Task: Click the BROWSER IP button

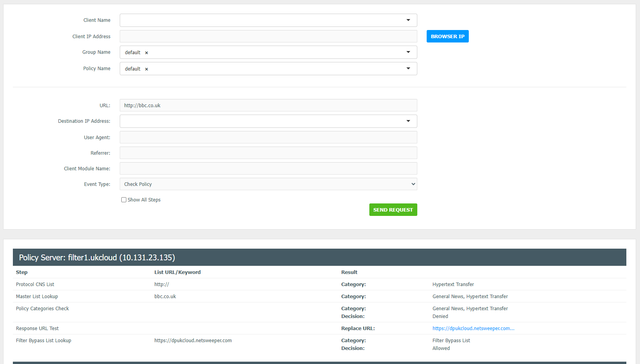Action: 448,36
